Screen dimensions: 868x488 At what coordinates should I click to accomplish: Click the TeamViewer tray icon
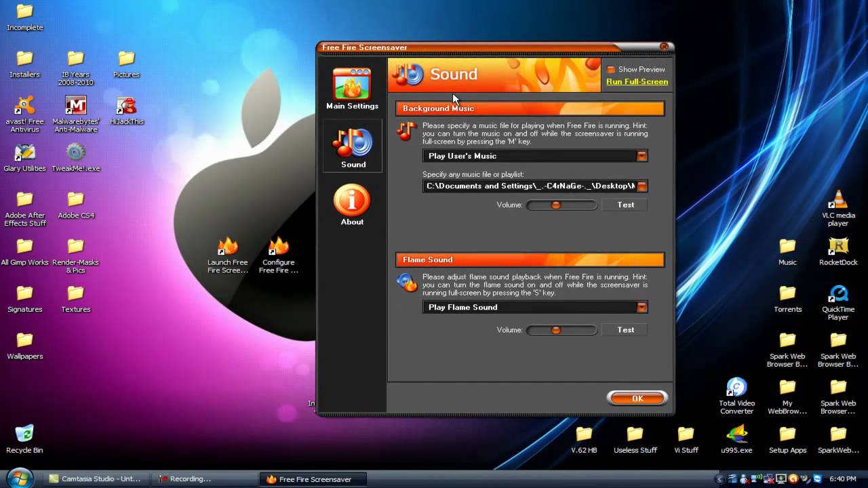click(818, 479)
